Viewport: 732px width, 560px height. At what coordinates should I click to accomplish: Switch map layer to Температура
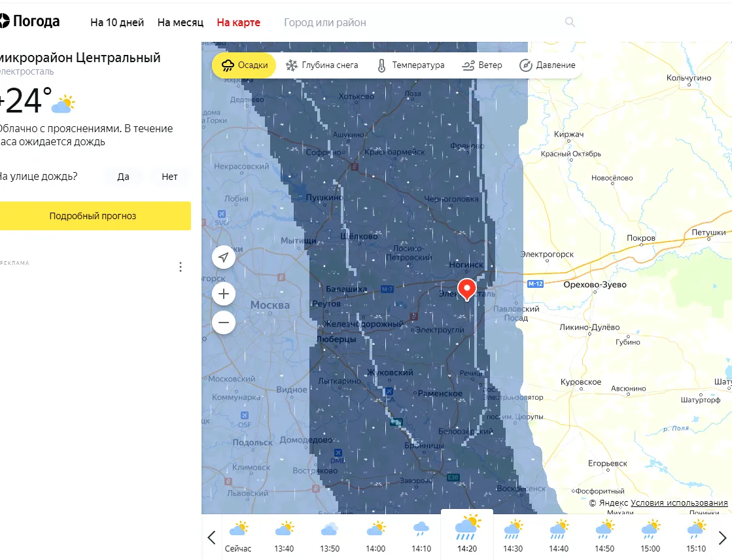[410, 65]
